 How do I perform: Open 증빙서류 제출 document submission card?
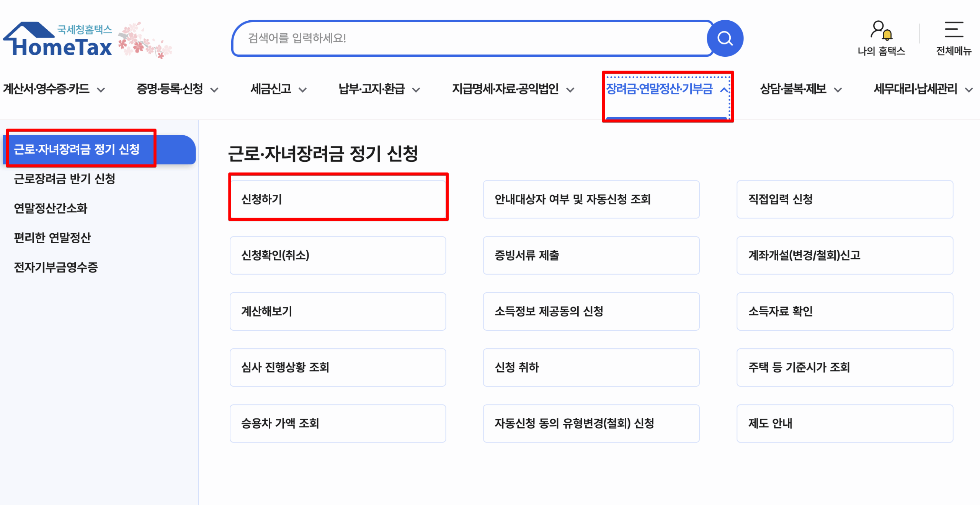pos(591,255)
